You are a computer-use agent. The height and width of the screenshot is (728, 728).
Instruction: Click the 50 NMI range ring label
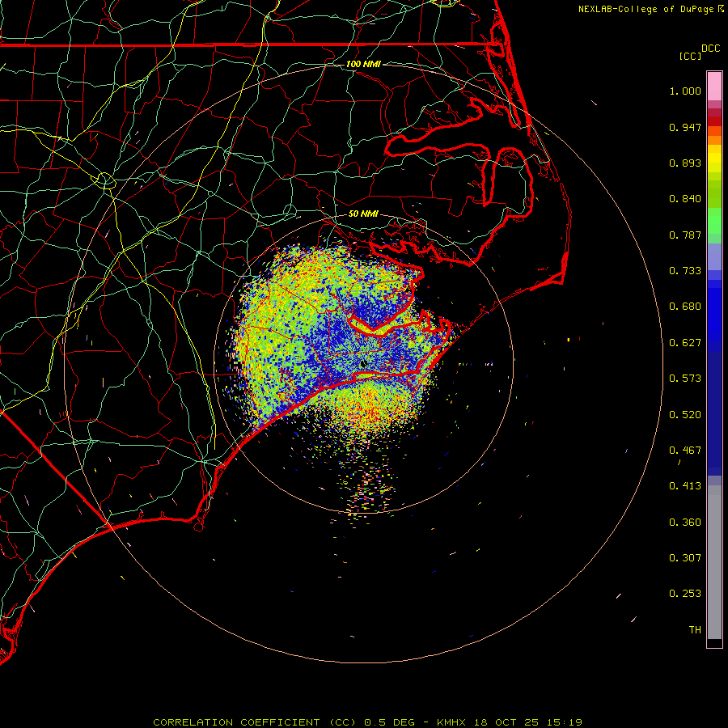coord(363,214)
